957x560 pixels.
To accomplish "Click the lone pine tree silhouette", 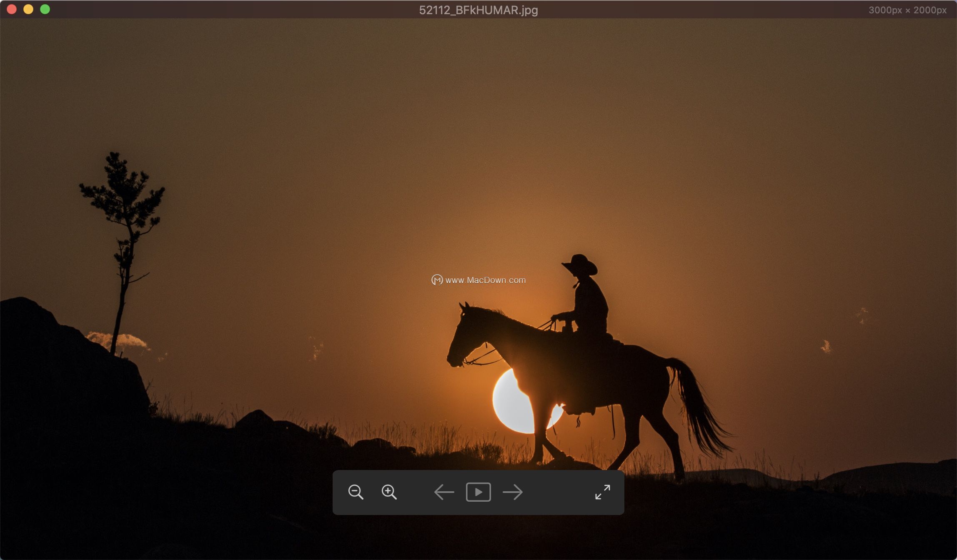I will [123, 196].
